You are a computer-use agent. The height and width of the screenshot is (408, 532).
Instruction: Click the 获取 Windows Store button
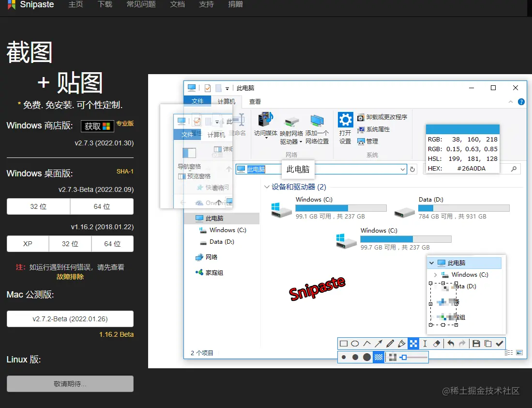tap(97, 126)
